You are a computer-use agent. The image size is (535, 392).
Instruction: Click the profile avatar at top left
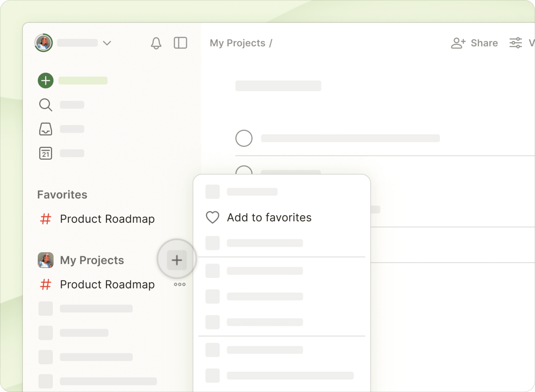pos(44,43)
